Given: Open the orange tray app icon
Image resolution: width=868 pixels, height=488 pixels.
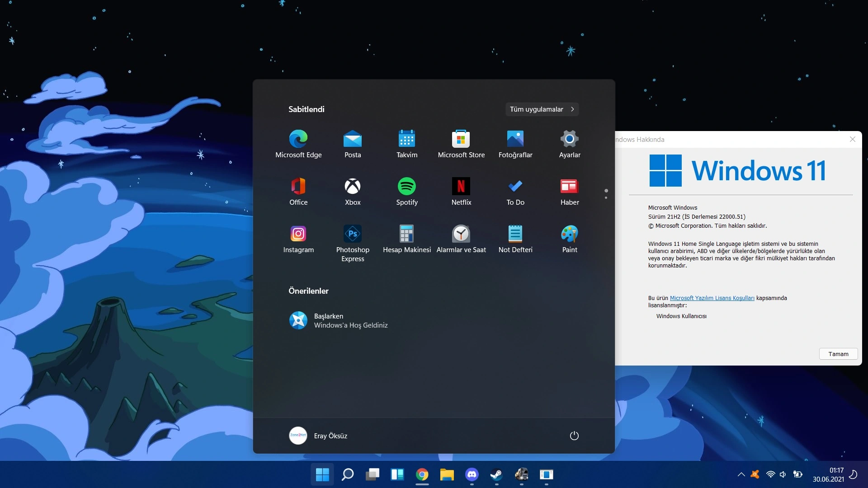Looking at the screenshot, I should coord(755,474).
